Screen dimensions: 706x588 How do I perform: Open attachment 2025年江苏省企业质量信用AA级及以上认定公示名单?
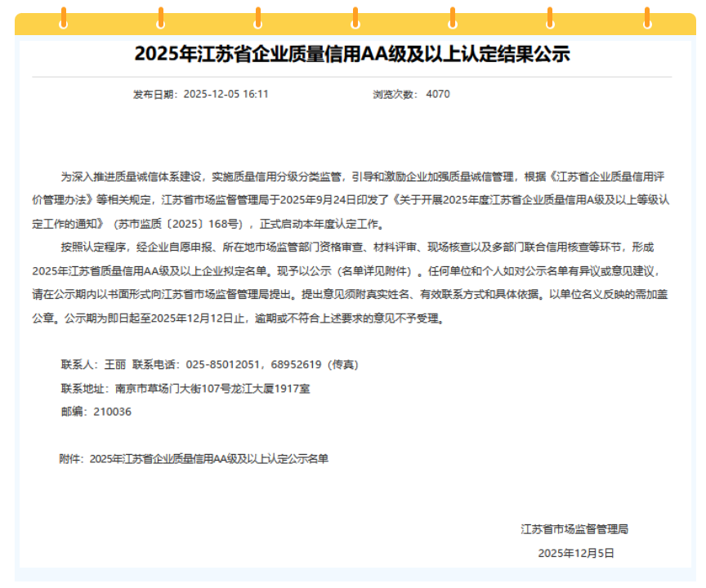(208, 459)
